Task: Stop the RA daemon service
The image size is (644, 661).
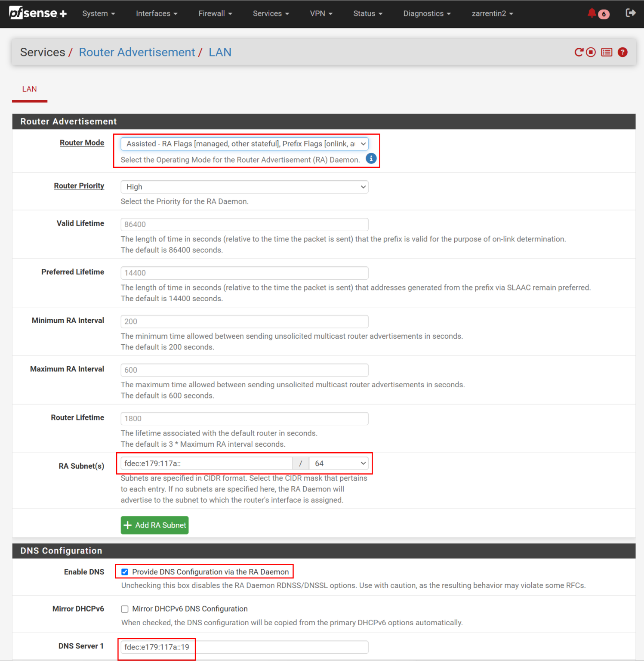Action: pos(592,52)
